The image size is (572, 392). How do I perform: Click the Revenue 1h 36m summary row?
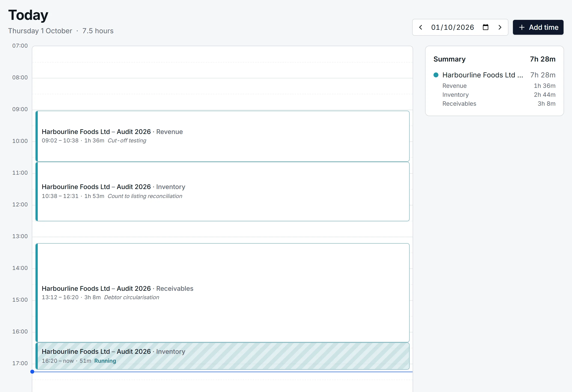[x=499, y=86]
